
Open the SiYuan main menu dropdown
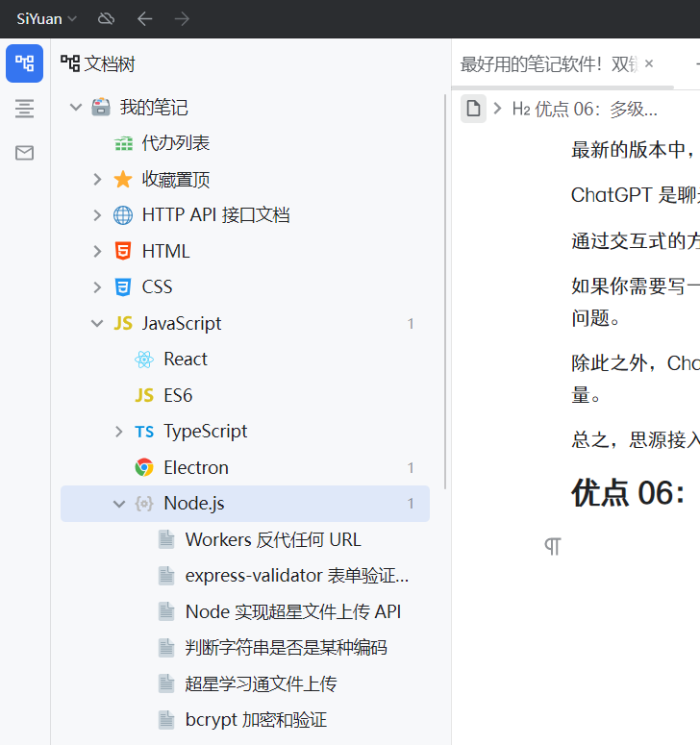46,19
